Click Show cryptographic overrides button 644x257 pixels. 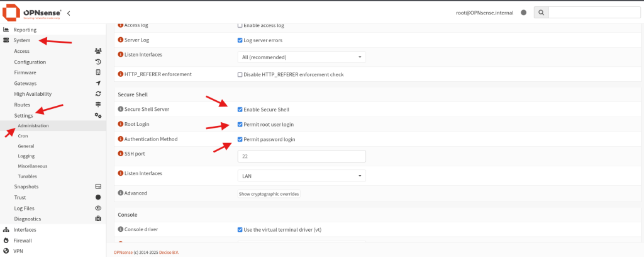tap(269, 194)
